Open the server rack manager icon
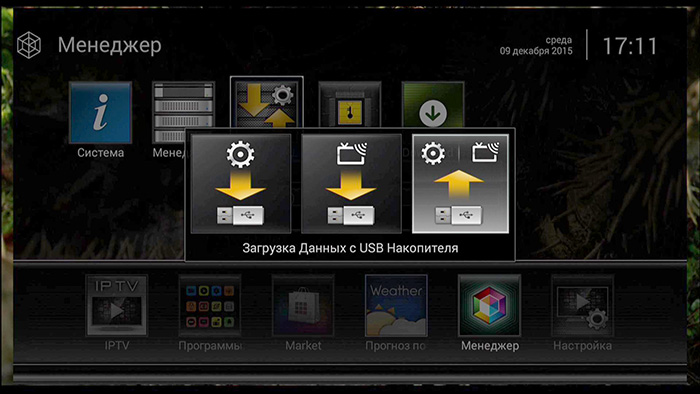Screen dimensions: 700x394 (x=183, y=105)
